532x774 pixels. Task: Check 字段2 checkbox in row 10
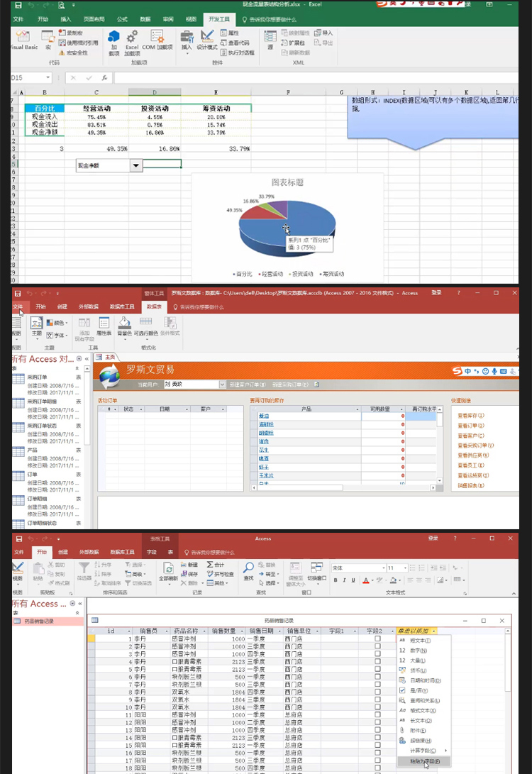coord(377,707)
